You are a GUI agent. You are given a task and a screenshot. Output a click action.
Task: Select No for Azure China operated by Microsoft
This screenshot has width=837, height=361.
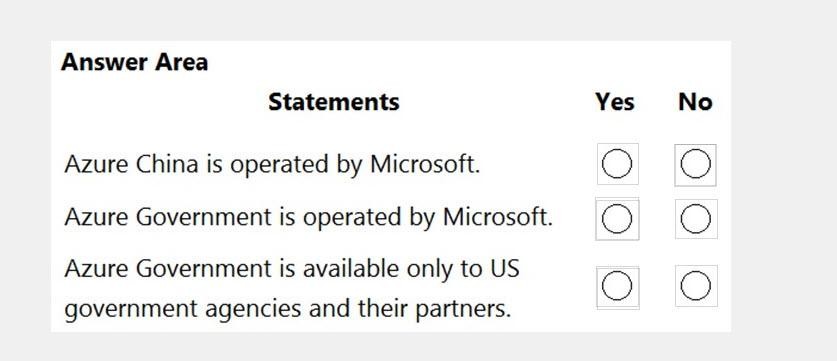pyautogui.click(x=695, y=164)
